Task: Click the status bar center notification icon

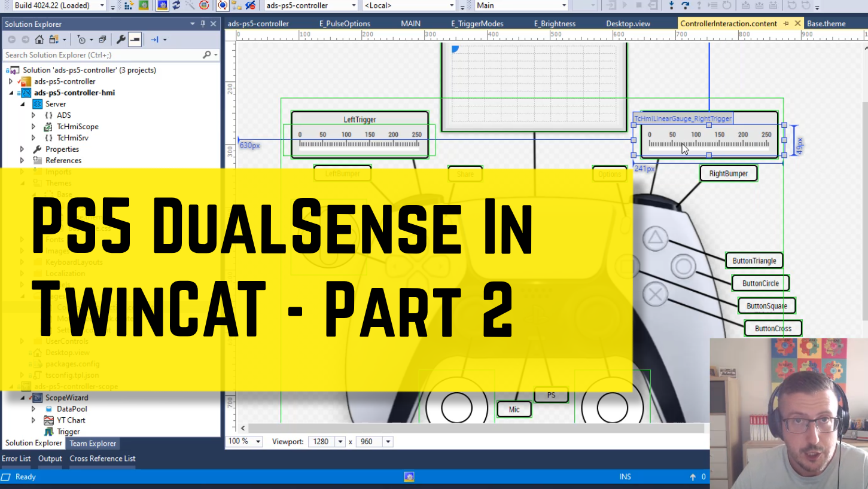Action: point(409,476)
